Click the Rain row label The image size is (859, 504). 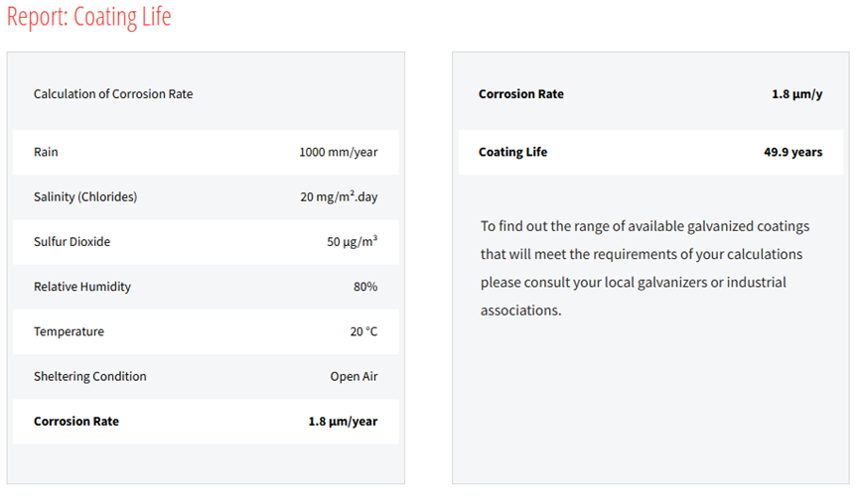click(46, 152)
